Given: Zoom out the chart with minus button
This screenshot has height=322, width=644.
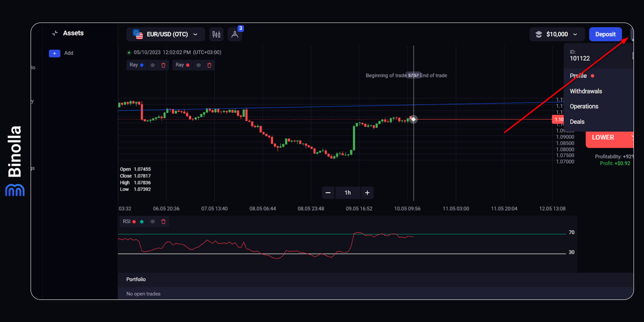Looking at the screenshot, I should tap(328, 193).
